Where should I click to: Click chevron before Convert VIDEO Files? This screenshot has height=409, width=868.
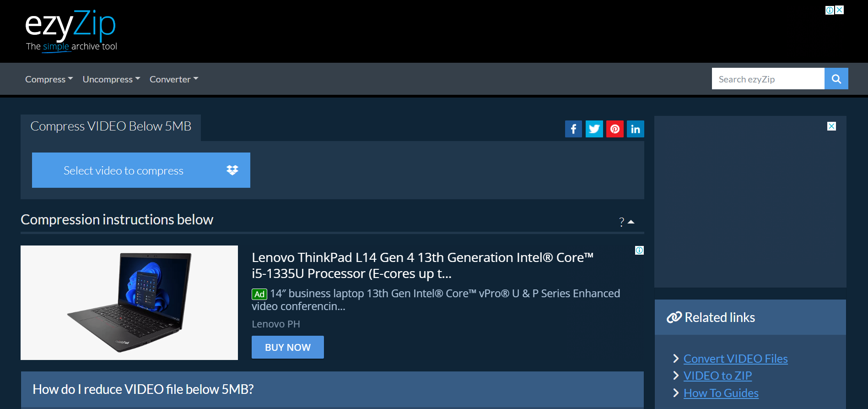point(676,358)
